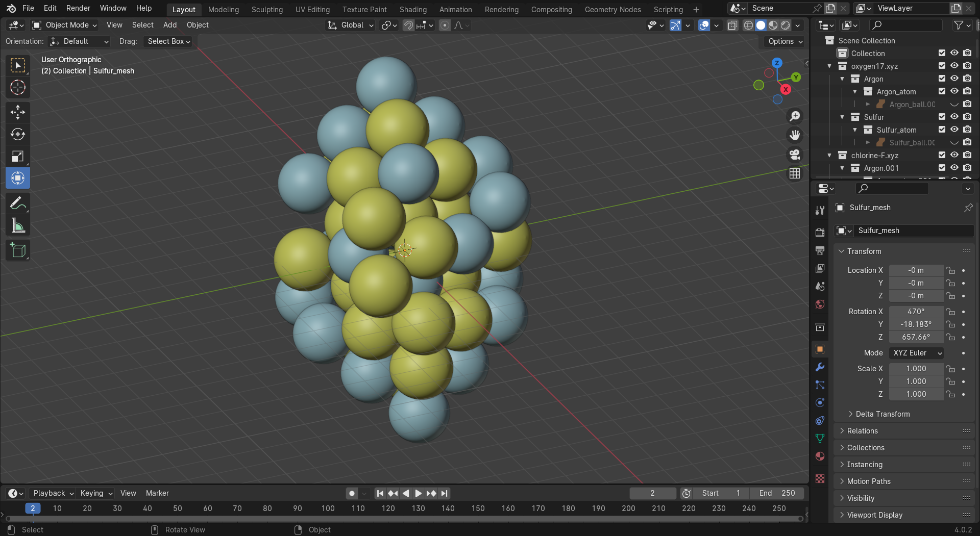Select the Move tool in the toolbar

[18, 112]
